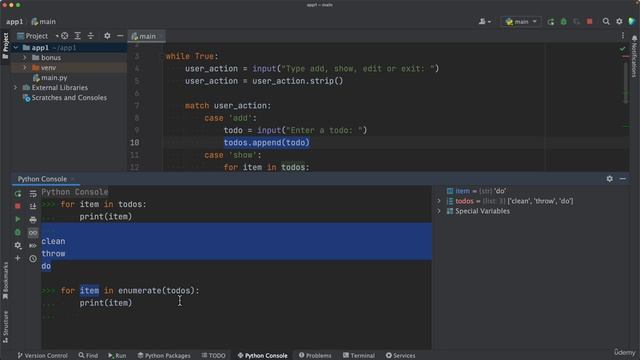Click main breadcrumb in navigation bar
Viewport: 640px width, 360px height.
[44, 22]
